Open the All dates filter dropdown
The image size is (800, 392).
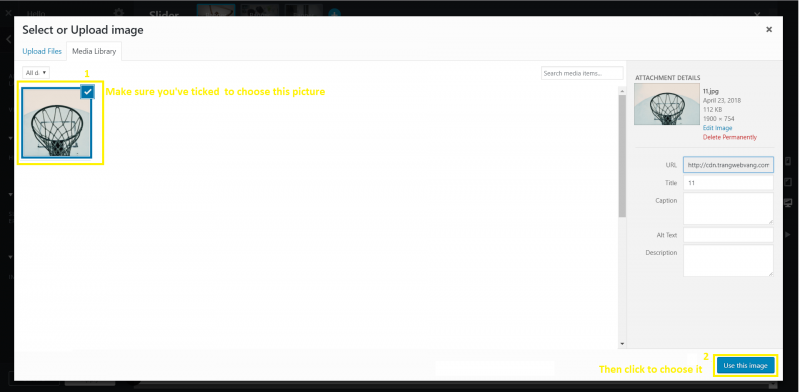click(36, 73)
